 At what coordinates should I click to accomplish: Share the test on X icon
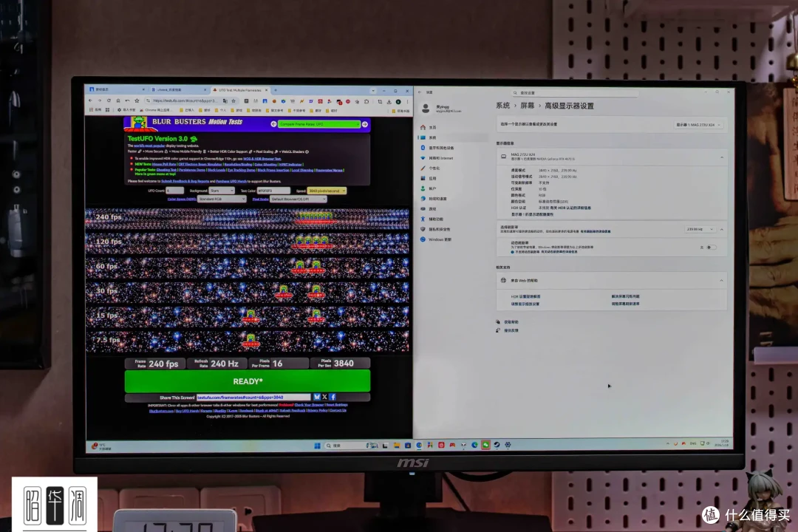[x=324, y=397]
